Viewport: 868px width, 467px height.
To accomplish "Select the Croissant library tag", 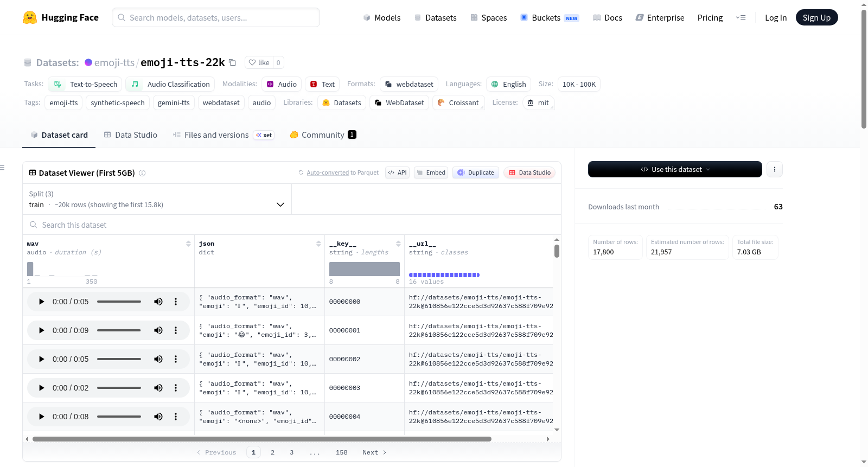I will point(458,103).
